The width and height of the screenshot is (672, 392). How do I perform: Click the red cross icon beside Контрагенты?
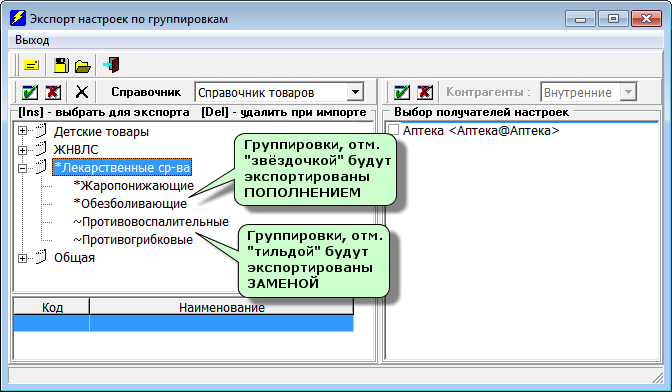[x=425, y=92]
